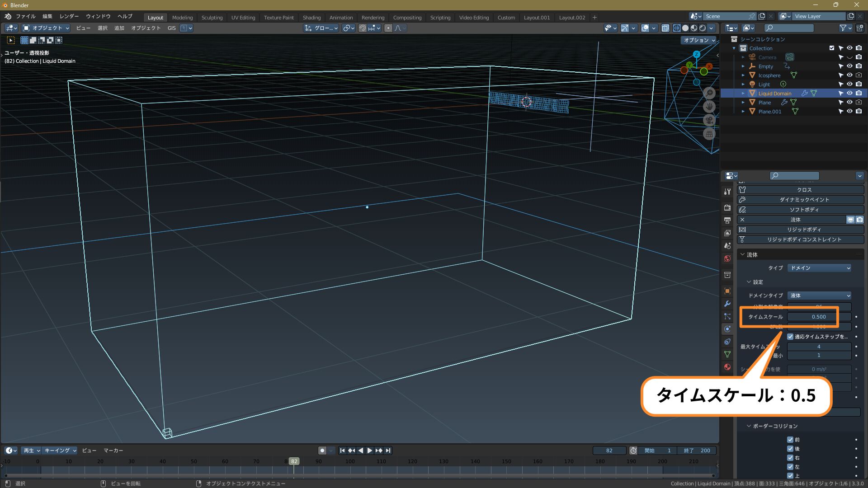Toggle camera view gizmo icon
The height and width of the screenshot is (488, 868).
pos(709,120)
